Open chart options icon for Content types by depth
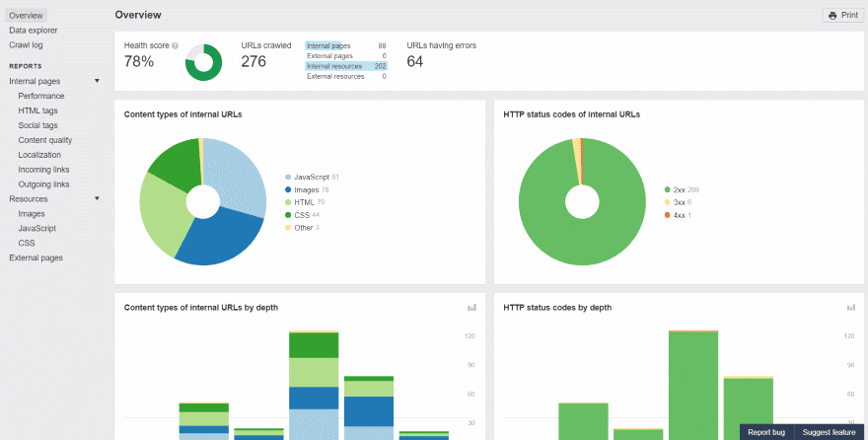The width and height of the screenshot is (868, 440). [x=471, y=308]
